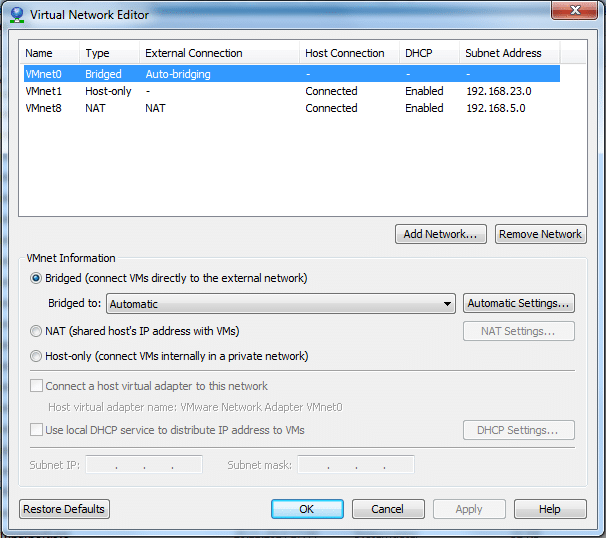The height and width of the screenshot is (538, 606).
Task: Select the VMnet1 network row
Action: point(292,91)
